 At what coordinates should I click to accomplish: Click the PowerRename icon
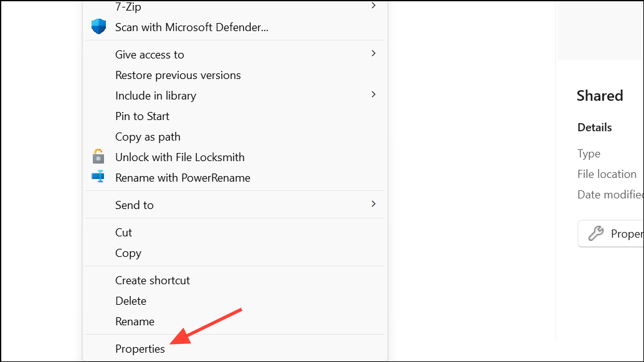click(98, 177)
